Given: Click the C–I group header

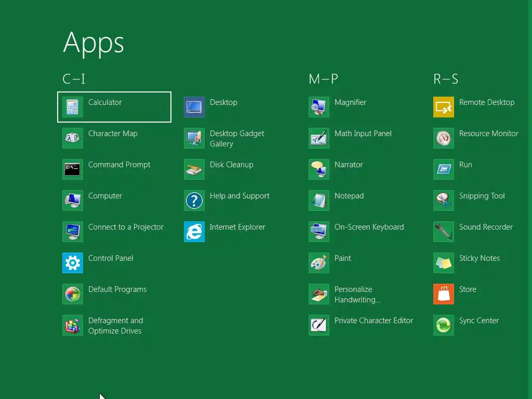Looking at the screenshot, I should [74, 79].
